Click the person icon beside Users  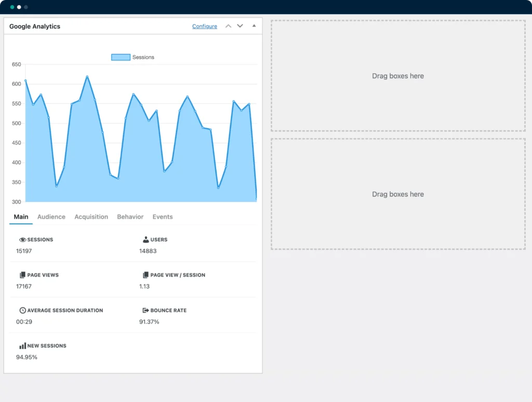(x=146, y=240)
